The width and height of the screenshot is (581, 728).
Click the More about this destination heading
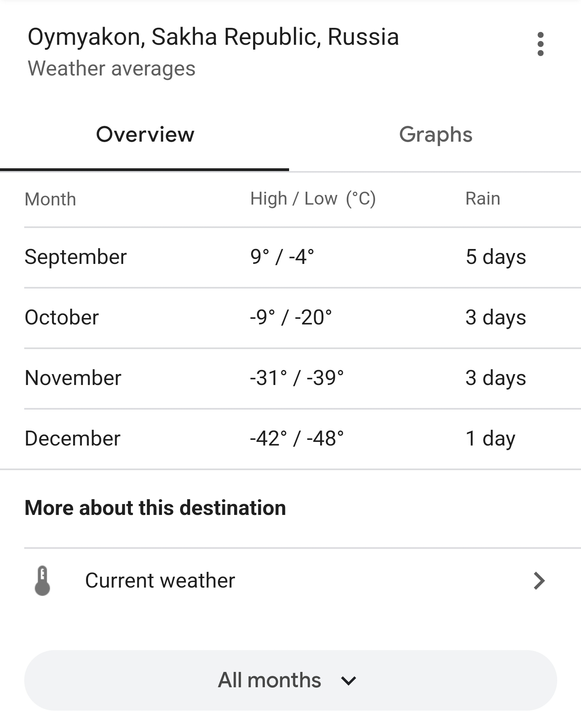click(x=155, y=508)
